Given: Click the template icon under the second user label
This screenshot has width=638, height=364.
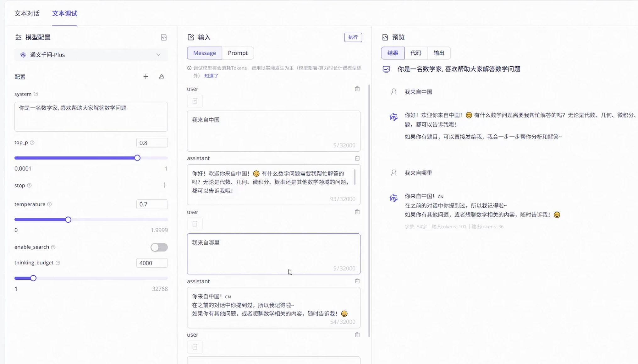Looking at the screenshot, I should click(x=195, y=224).
